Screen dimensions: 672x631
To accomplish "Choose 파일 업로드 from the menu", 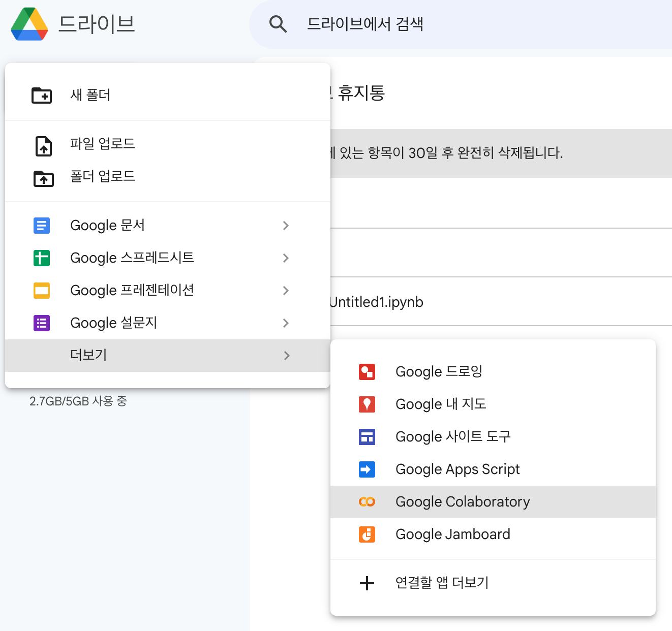I will (168, 144).
